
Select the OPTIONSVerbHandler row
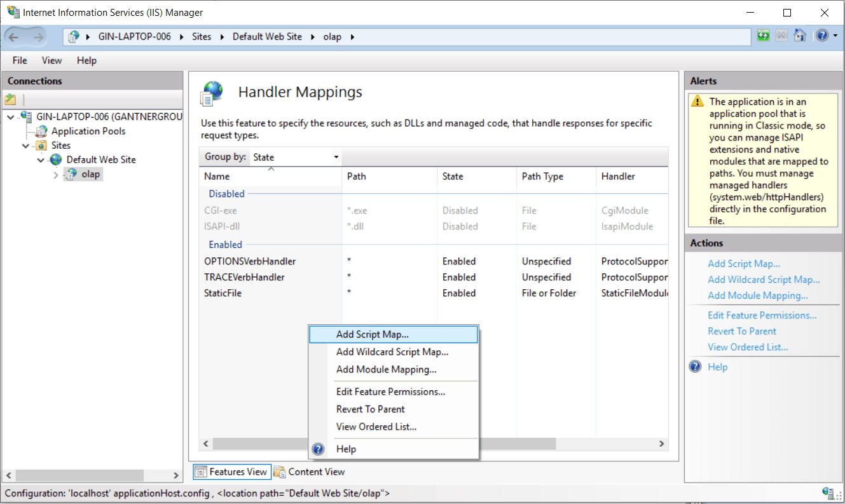click(x=434, y=261)
